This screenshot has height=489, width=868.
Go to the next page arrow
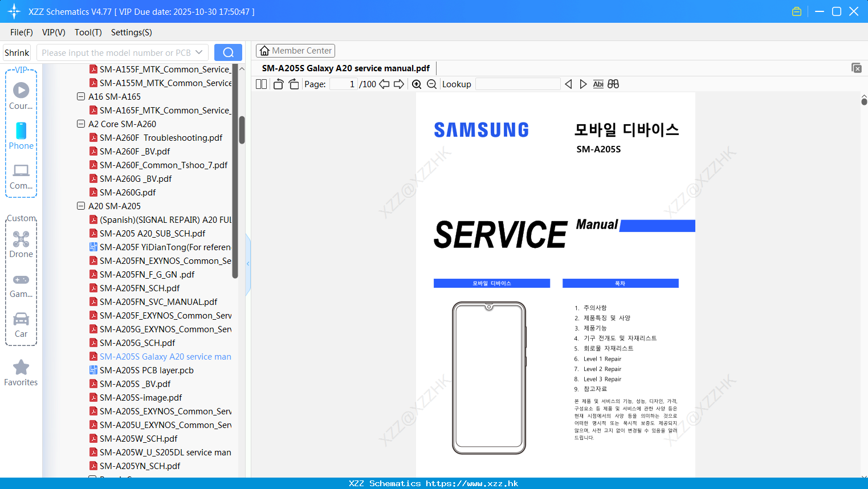click(x=399, y=84)
